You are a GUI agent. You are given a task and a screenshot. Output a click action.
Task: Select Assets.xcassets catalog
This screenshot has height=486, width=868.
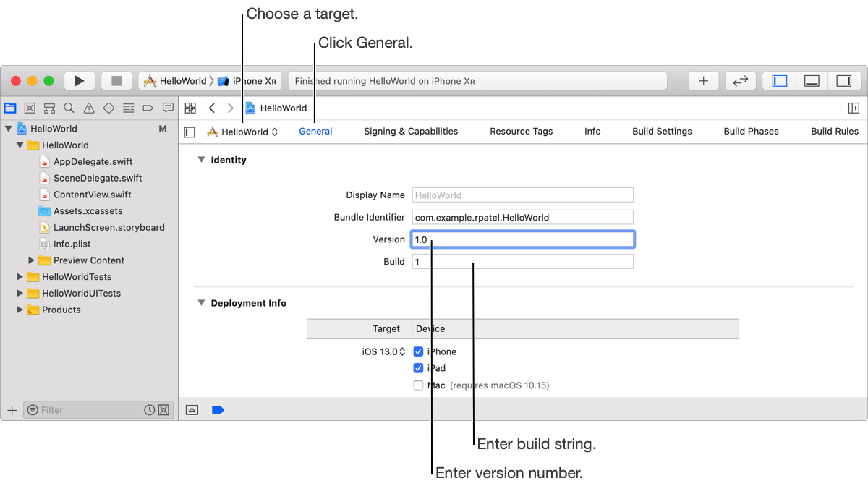pos(80,211)
